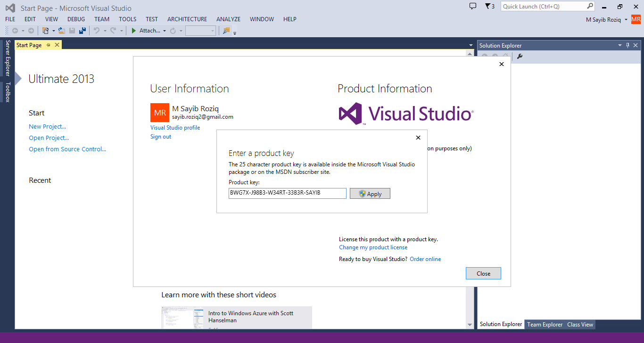Screen dimensions: 644x343
Task: Click the Visual Studio logo under Product Information
Action: pyautogui.click(x=406, y=114)
